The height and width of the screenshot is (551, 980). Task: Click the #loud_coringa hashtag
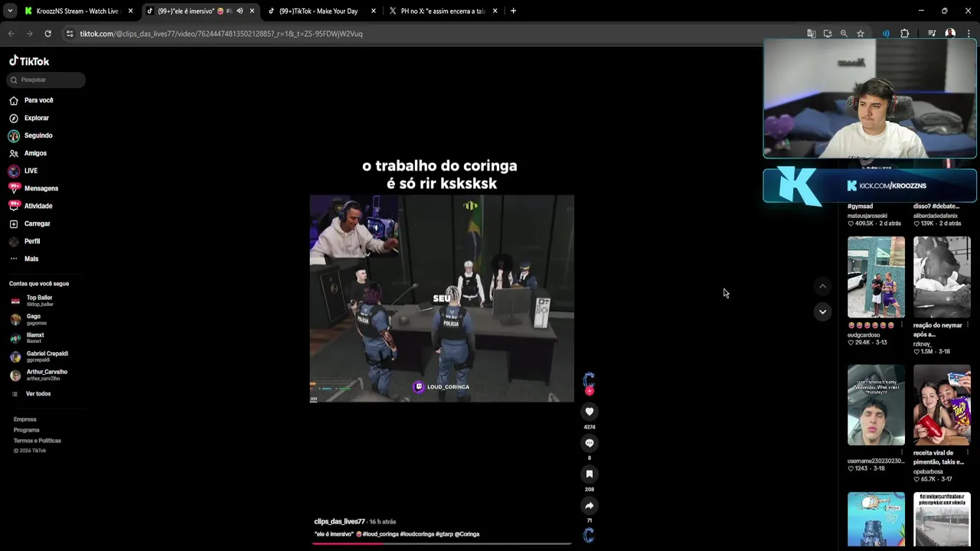(381, 534)
